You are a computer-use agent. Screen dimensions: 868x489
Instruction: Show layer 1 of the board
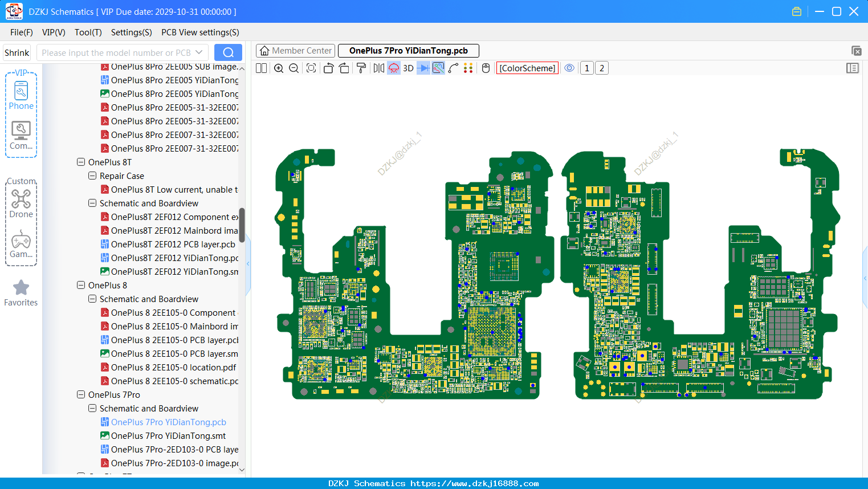[x=587, y=68]
